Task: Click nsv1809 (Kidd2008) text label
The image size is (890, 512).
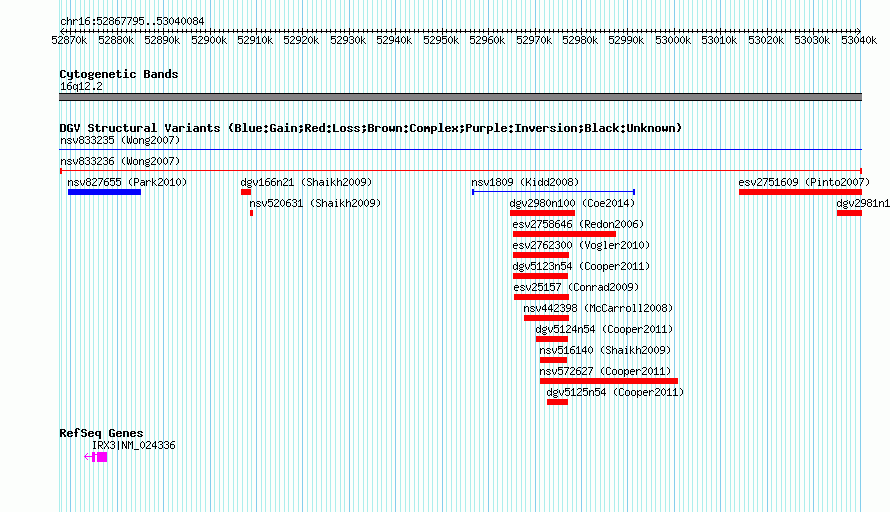Action: coord(525,182)
